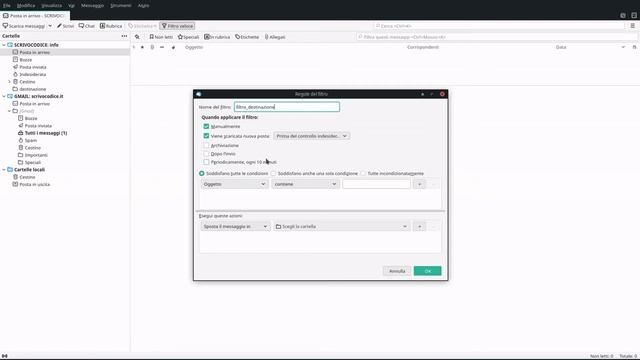Open Scarica messaggi dropdown arrow
This screenshot has width=640, height=360.
click(50, 26)
